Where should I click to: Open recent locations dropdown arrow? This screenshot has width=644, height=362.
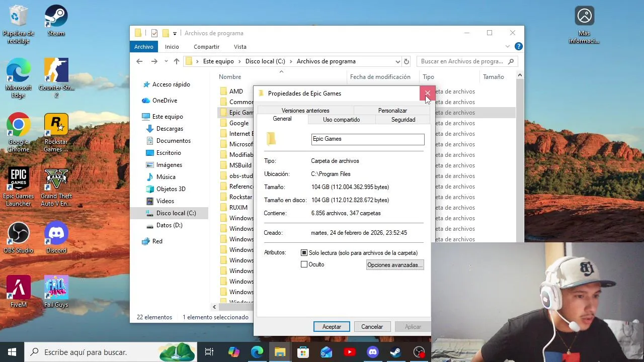pos(166,61)
